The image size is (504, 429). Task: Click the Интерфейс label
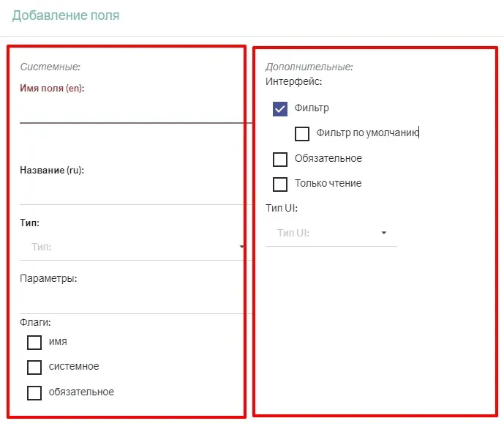293,82
